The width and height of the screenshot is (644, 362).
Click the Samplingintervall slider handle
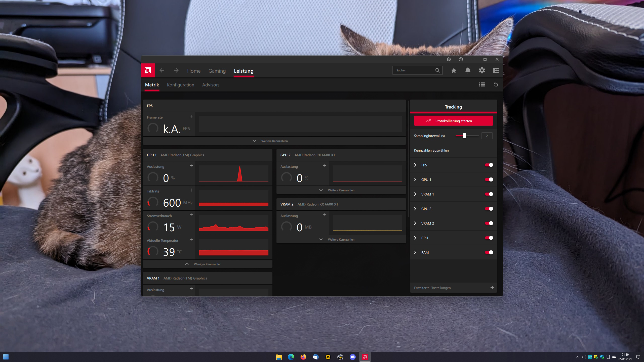pos(464,136)
